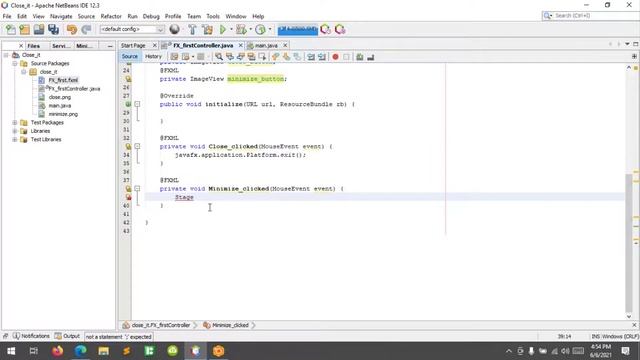Image resolution: width=640 pixels, height=360 pixels.
Task: Click the Source view button
Action: (130, 56)
